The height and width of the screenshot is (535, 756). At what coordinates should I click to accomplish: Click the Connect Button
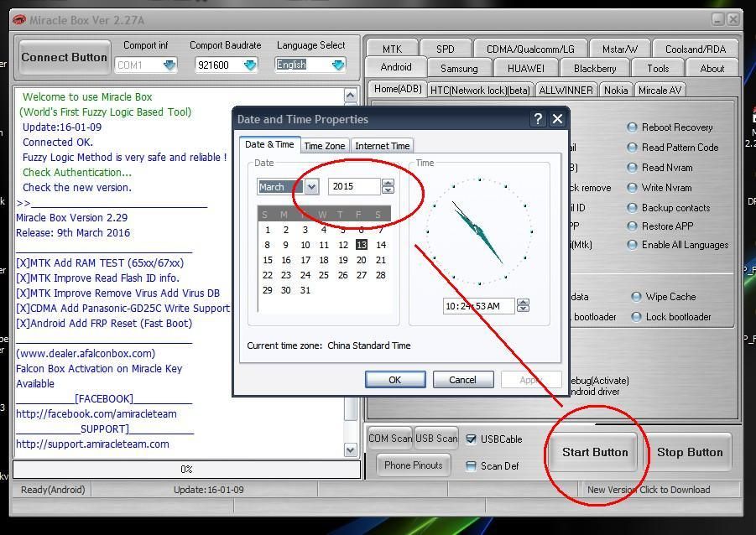[x=64, y=57]
